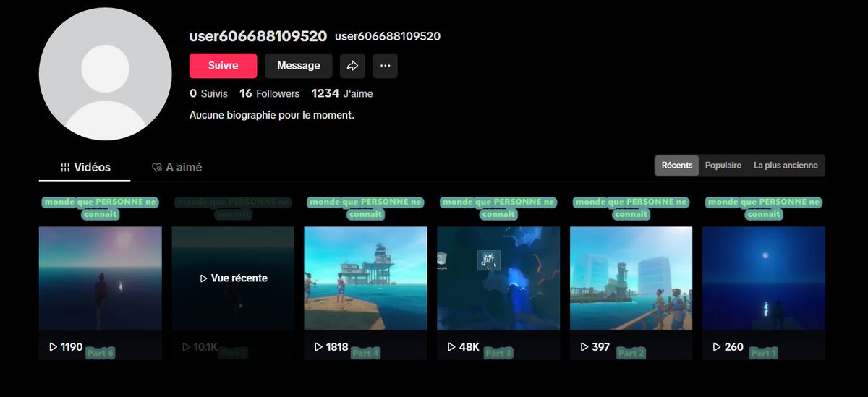Click the 16 Followers count

(269, 94)
